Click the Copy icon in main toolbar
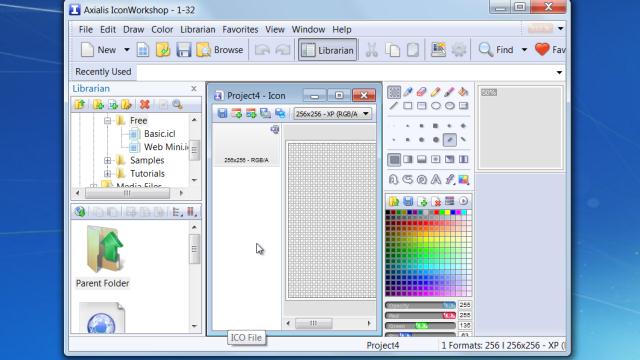This screenshot has height=360, width=640. point(393,50)
